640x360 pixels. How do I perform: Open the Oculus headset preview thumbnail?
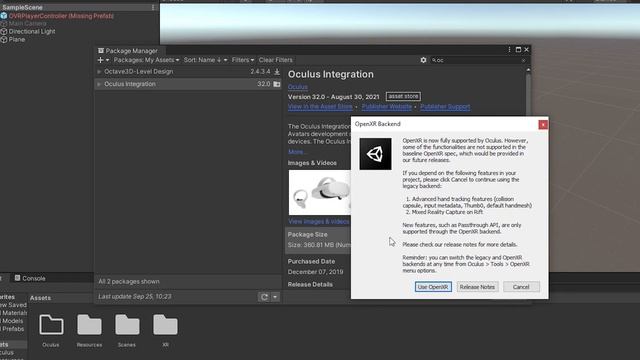click(x=320, y=192)
